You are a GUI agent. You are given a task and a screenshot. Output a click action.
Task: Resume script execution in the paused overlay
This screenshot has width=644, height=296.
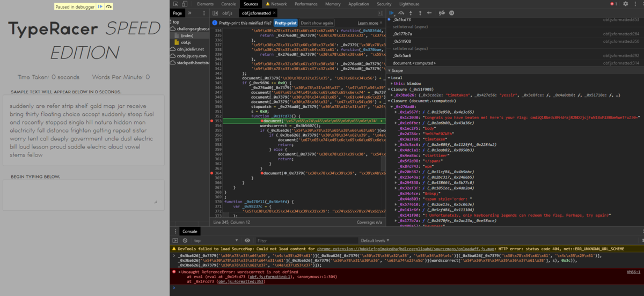(x=100, y=7)
